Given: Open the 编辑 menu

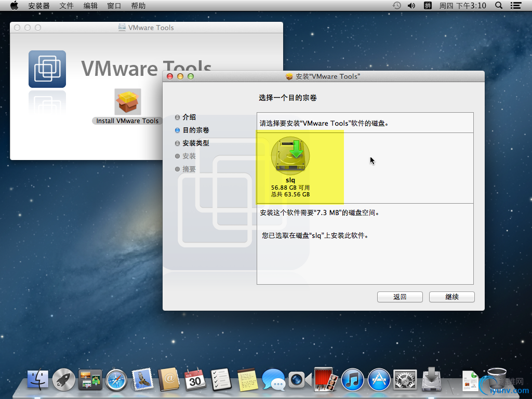Looking at the screenshot, I should pos(90,6).
